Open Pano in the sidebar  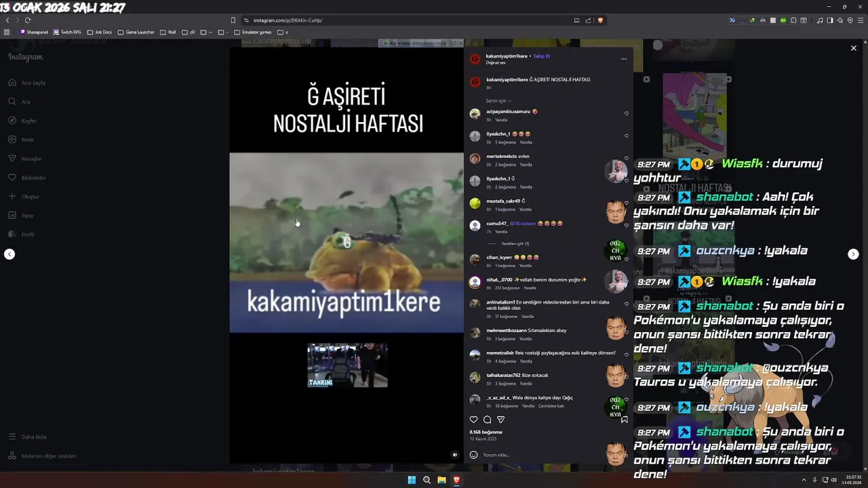pos(21,216)
